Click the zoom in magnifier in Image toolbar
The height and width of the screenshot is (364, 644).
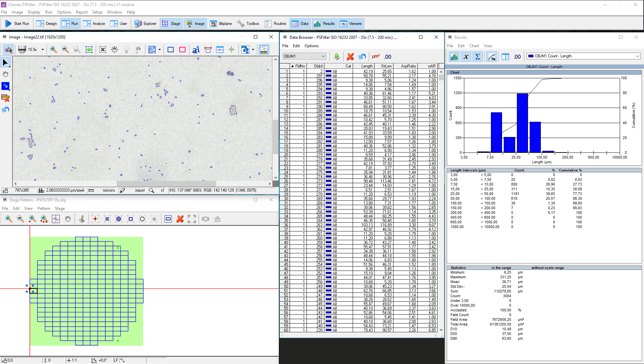[53, 50]
